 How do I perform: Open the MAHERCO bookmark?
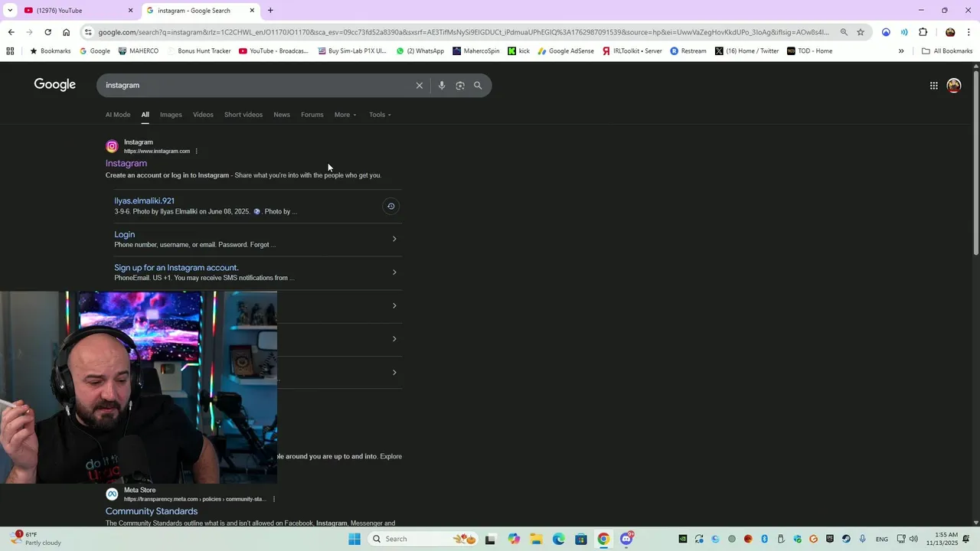pos(139,51)
